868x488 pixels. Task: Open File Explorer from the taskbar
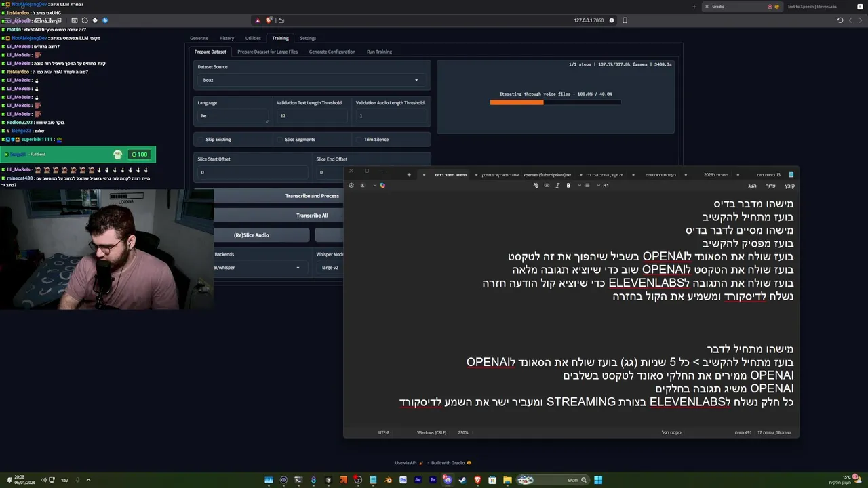pyautogui.click(x=507, y=480)
